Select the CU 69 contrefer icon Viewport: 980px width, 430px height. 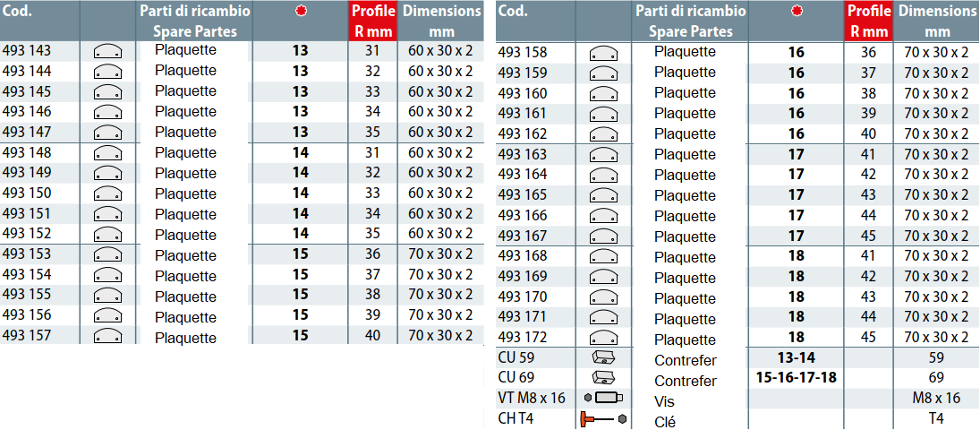604,378
